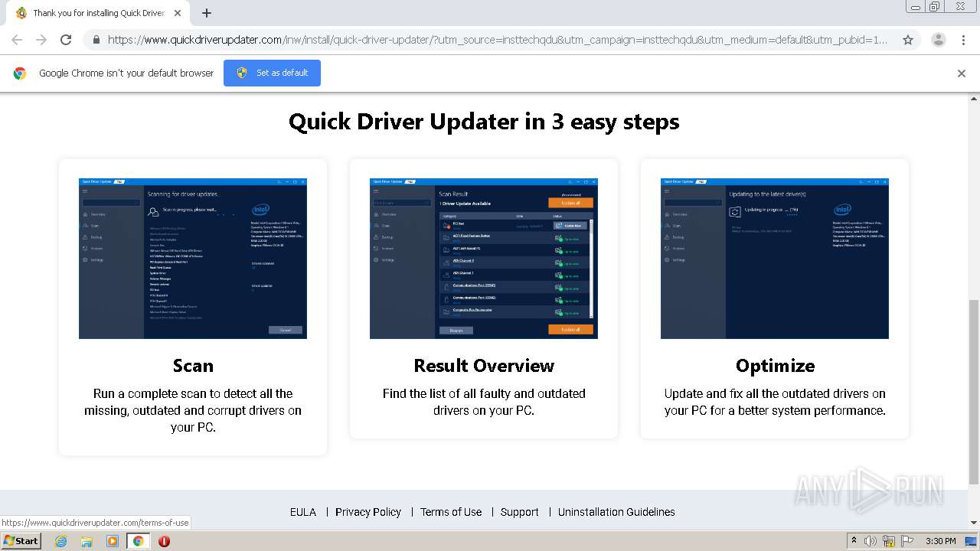Open the Result Overview screenshot thumbnail
Screen dimensions: 980x551
pos(484,259)
